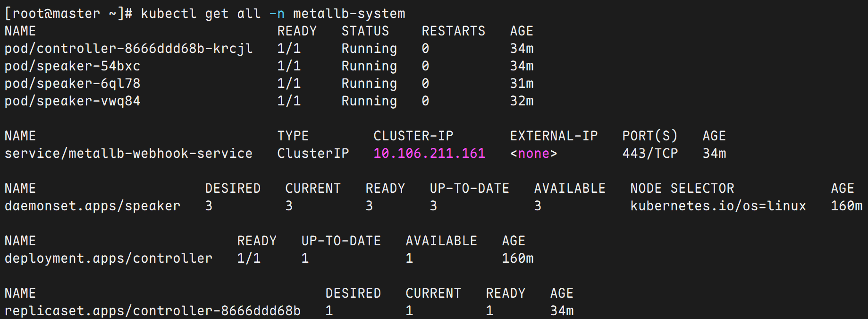This screenshot has height=319, width=868.
Task: Click the NODE SELECTOR column header
Action: pyautogui.click(x=682, y=189)
